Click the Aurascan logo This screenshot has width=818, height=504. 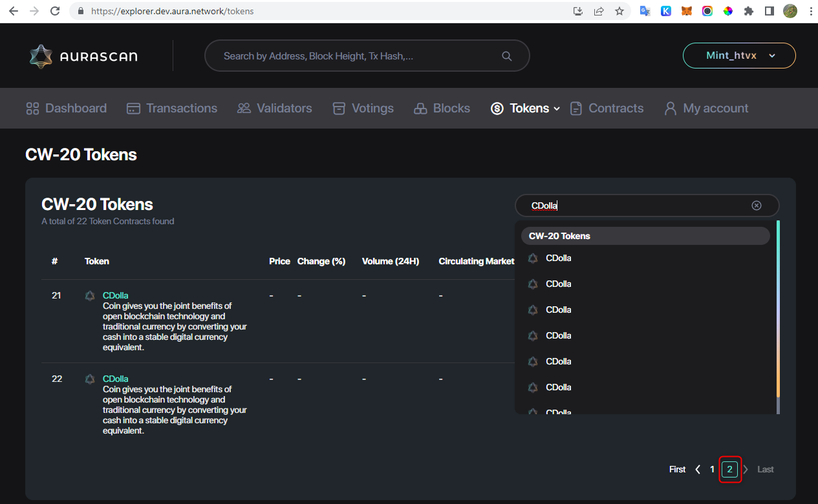click(x=83, y=56)
